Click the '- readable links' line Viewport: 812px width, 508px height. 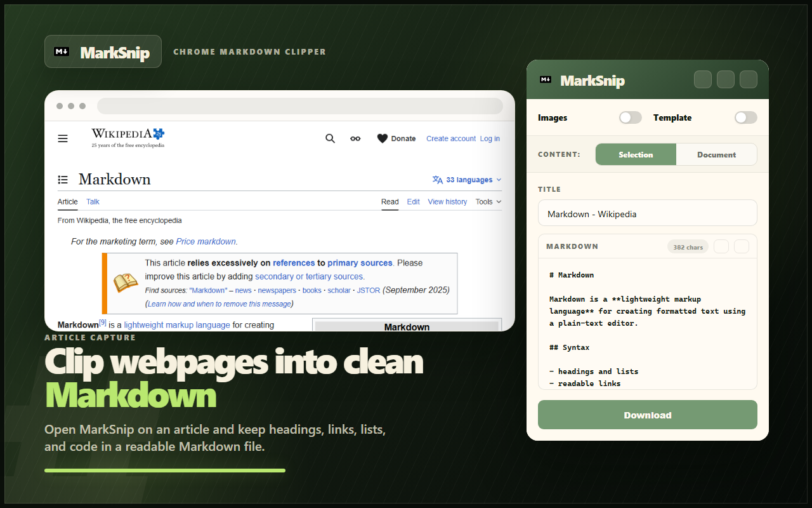point(585,384)
